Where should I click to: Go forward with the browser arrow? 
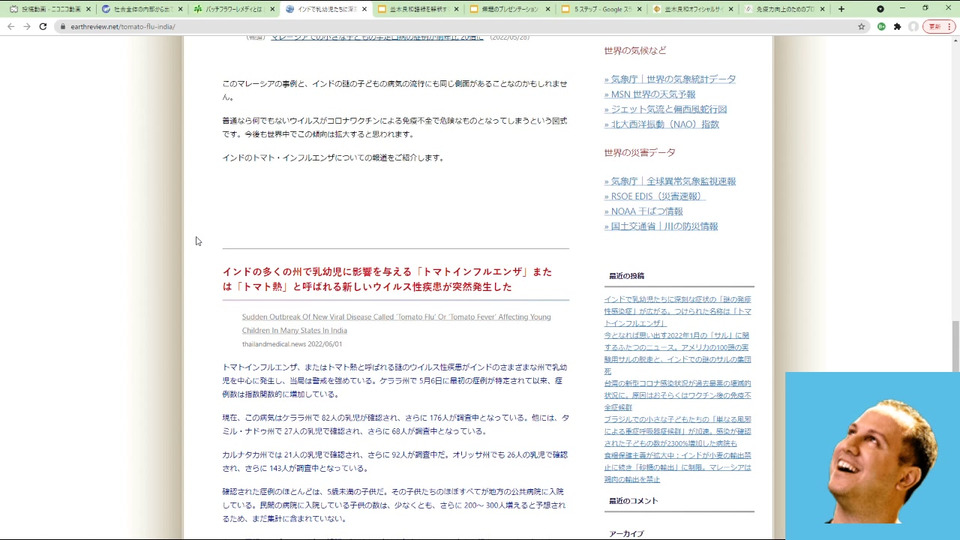tap(26, 26)
